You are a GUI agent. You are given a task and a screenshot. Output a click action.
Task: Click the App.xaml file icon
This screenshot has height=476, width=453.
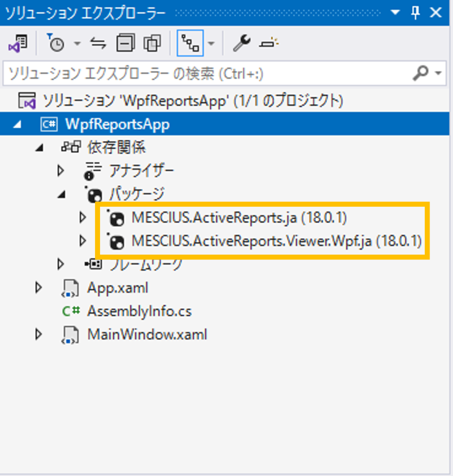(x=70, y=288)
